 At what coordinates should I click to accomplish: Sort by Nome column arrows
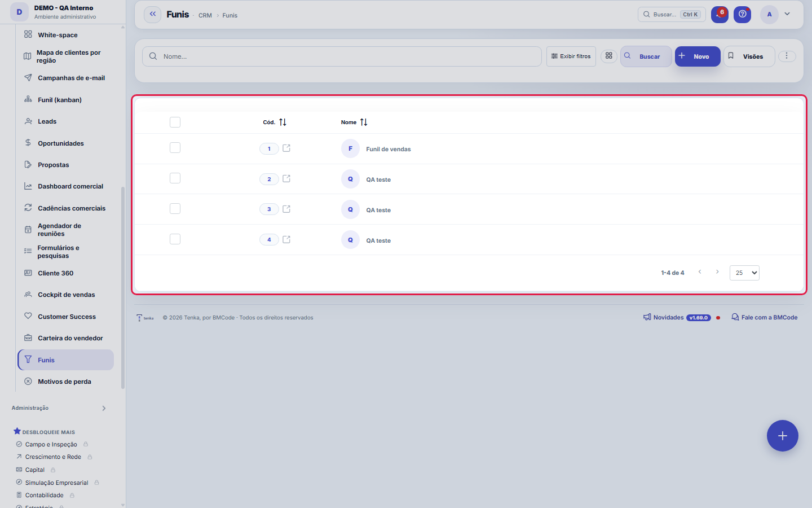point(364,122)
